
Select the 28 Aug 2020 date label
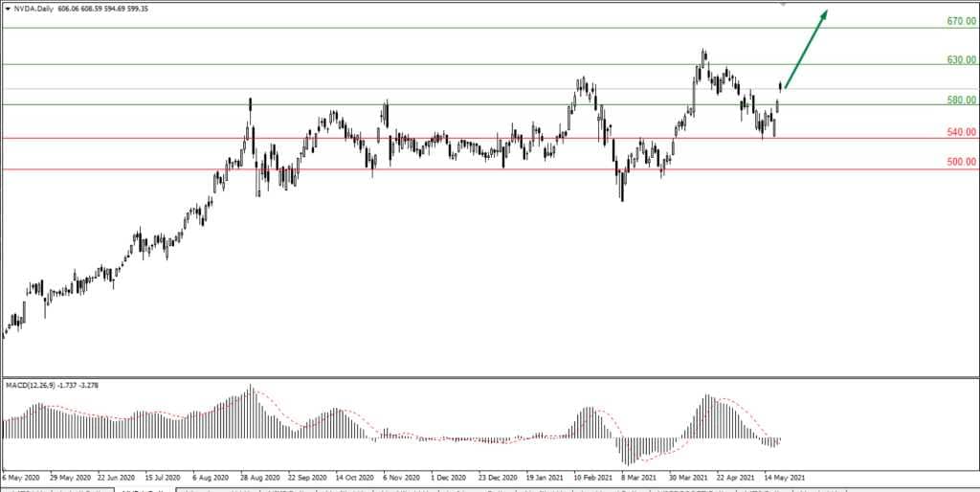coord(258,475)
